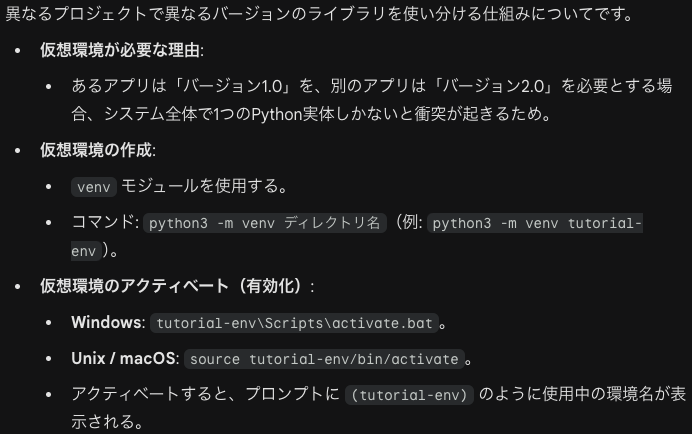Click the "(tutorial-env)" prompt code snippet
The width and height of the screenshot is (692, 434).
[x=409, y=395]
